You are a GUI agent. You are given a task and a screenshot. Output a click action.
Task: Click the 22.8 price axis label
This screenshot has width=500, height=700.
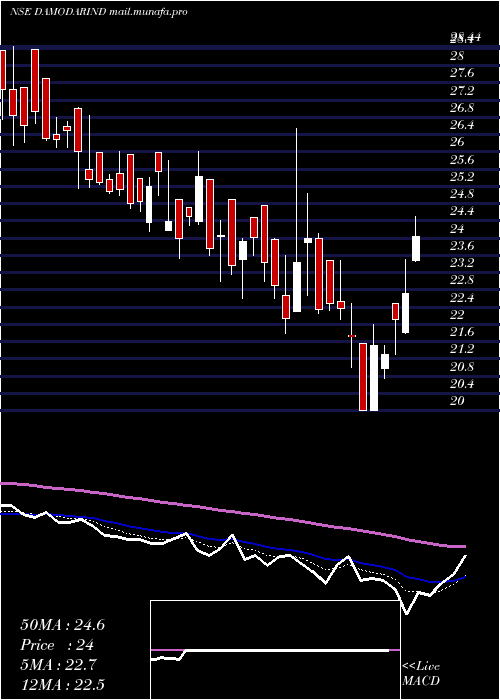463,280
